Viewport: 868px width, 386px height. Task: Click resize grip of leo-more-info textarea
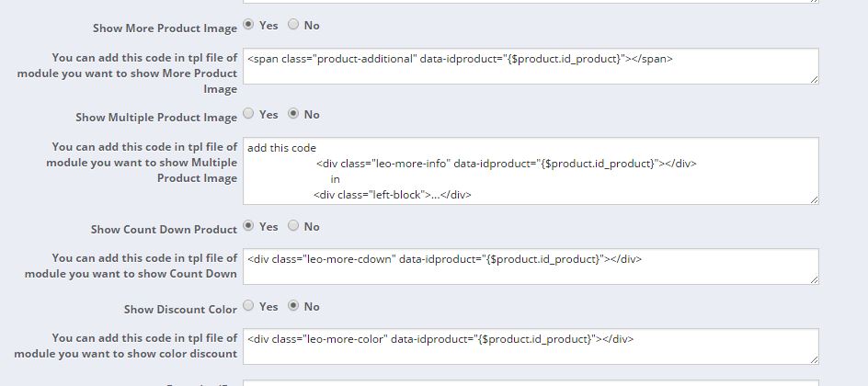click(x=814, y=199)
